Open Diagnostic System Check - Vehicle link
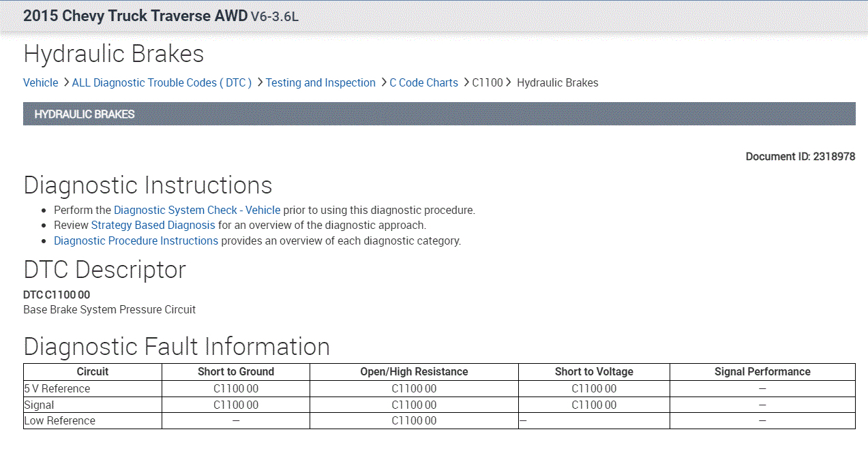868x466 pixels. coord(197,210)
